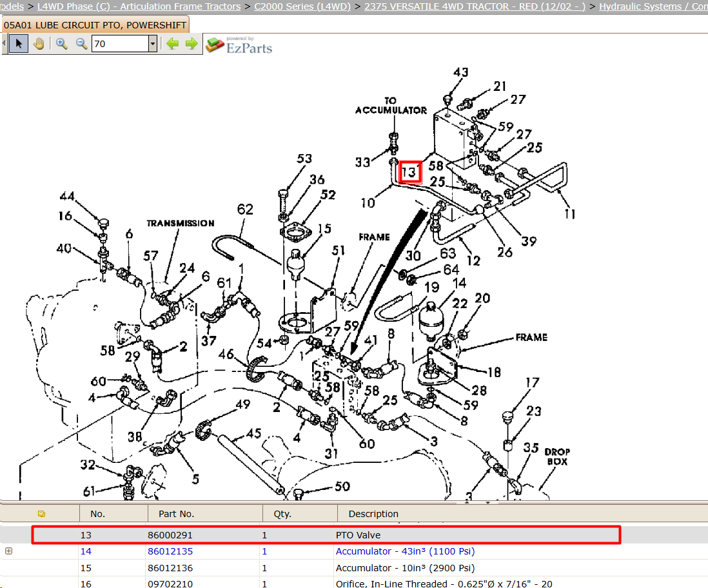Click callout 18 on the diagram
The image size is (708, 588).
(495, 372)
